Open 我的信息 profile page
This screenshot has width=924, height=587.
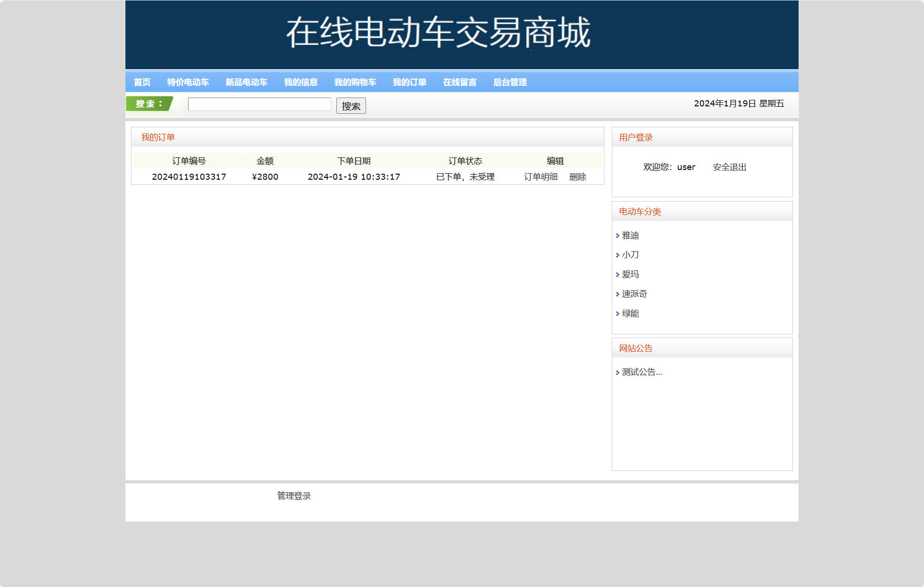point(301,82)
